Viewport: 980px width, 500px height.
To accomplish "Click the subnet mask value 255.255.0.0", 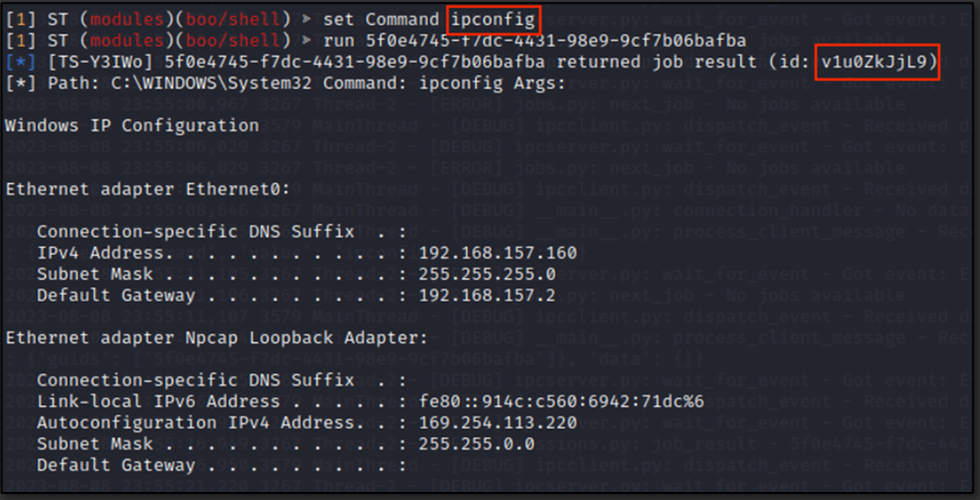I will tap(477, 444).
